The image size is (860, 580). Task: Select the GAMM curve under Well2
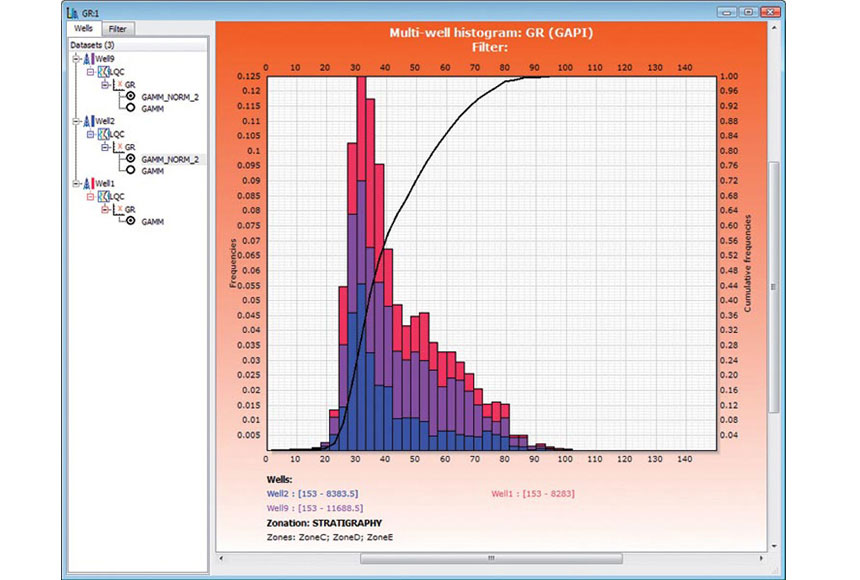click(x=131, y=169)
